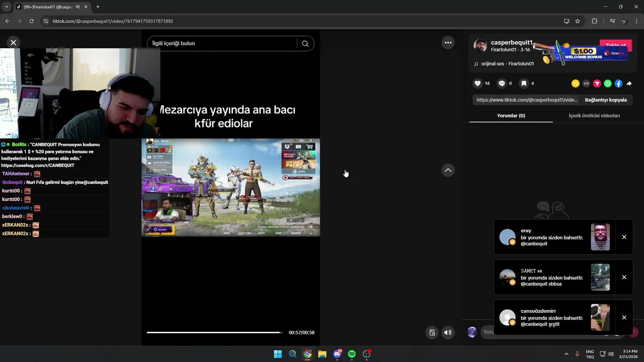Open Spotify from taskbar

click(352, 354)
